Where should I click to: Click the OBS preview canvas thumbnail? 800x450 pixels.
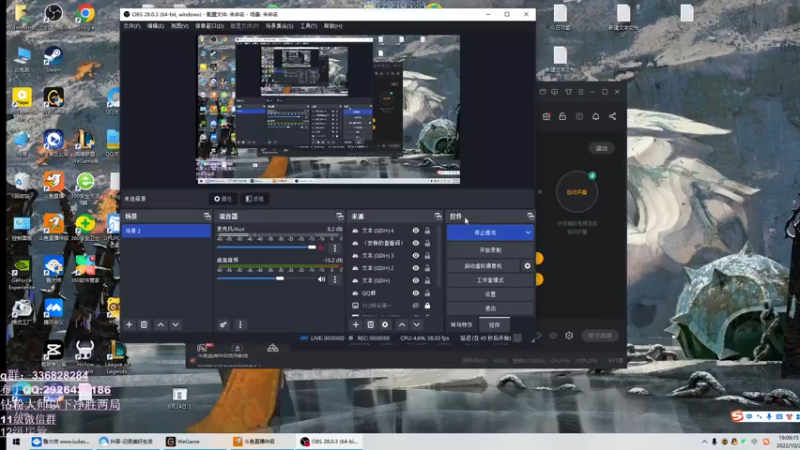pos(329,109)
